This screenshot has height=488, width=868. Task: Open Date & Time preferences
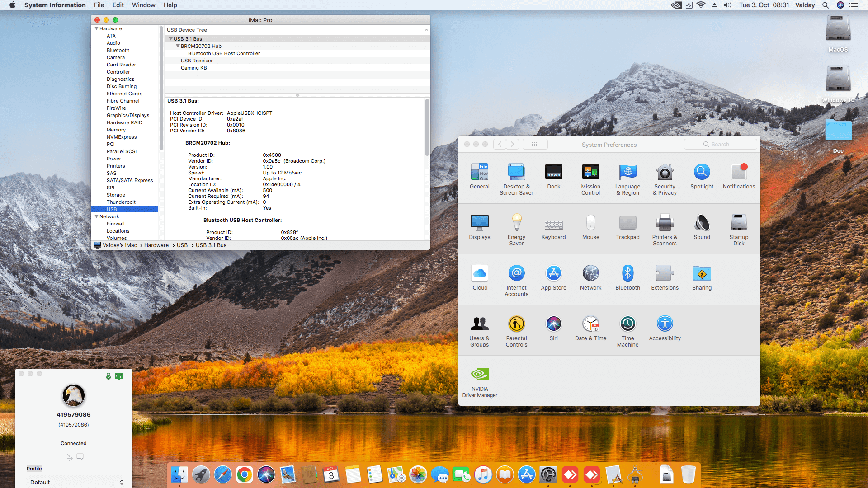pyautogui.click(x=590, y=328)
